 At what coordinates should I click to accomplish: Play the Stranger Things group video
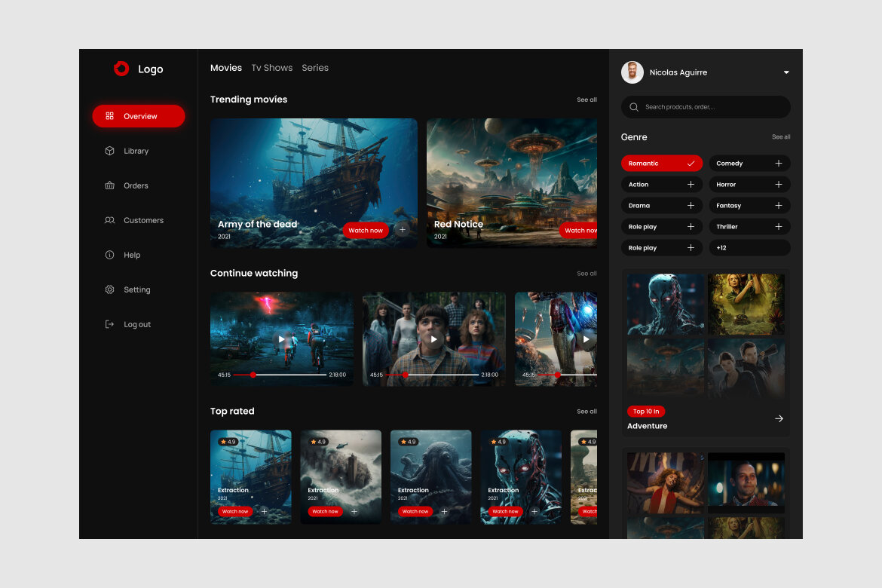click(433, 339)
